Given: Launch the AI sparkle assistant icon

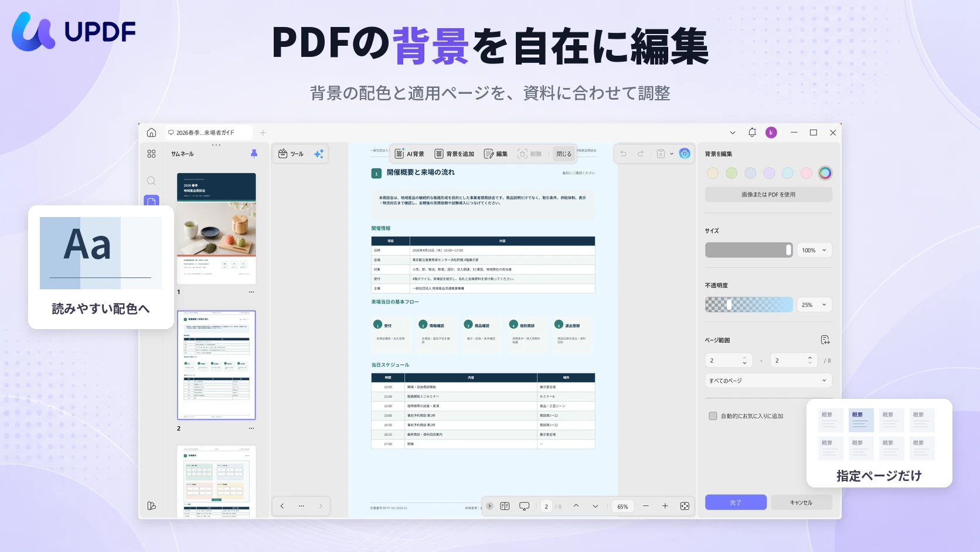Looking at the screenshot, I should click(319, 154).
